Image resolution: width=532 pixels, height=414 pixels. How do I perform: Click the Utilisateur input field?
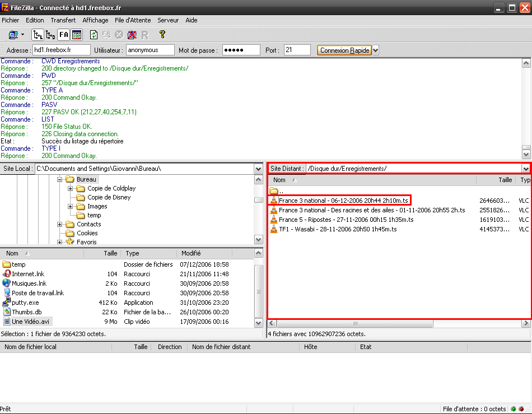[150, 50]
